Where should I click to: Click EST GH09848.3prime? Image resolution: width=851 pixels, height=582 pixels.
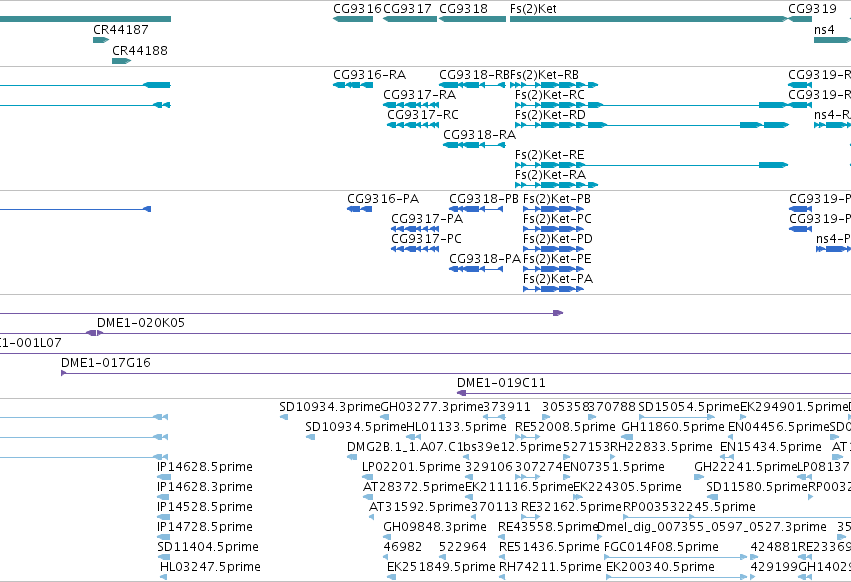tap(388, 537)
